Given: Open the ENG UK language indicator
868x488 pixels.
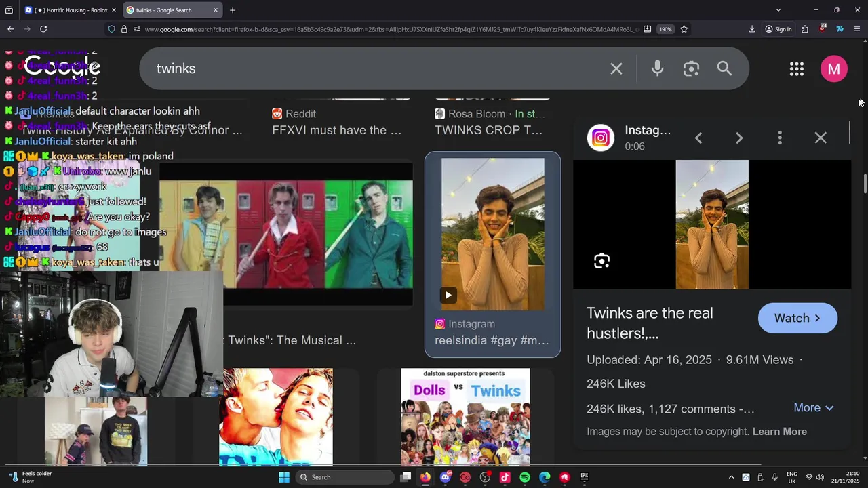Looking at the screenshot, I should [x=792, y=477].
